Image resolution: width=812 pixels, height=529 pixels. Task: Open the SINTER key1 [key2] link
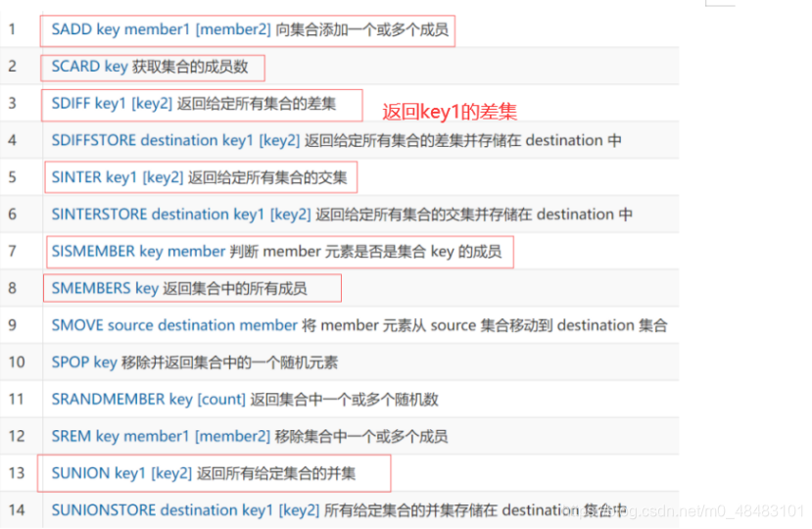pos(118,177)
